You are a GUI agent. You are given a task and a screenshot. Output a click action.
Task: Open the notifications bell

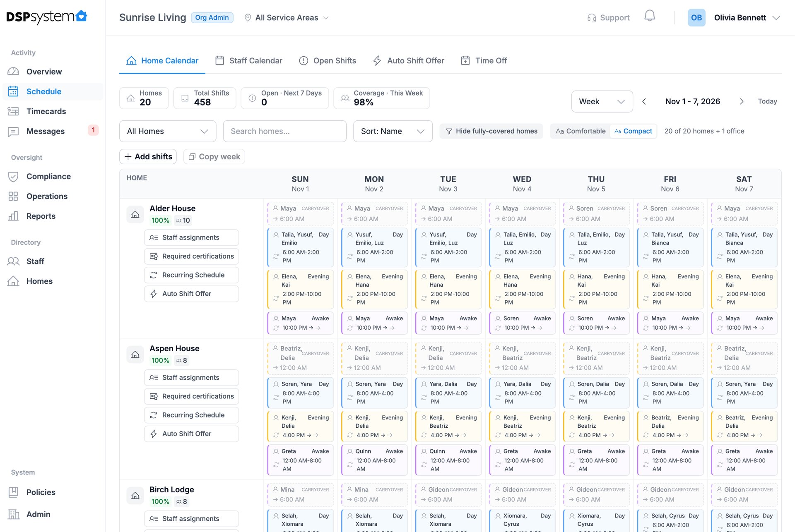[x=650, y=17]
